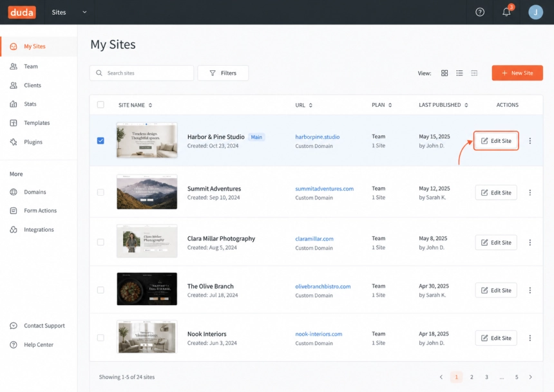Sort by Last Published column
This screenshot has width=554, height=392.
point(443,105)
